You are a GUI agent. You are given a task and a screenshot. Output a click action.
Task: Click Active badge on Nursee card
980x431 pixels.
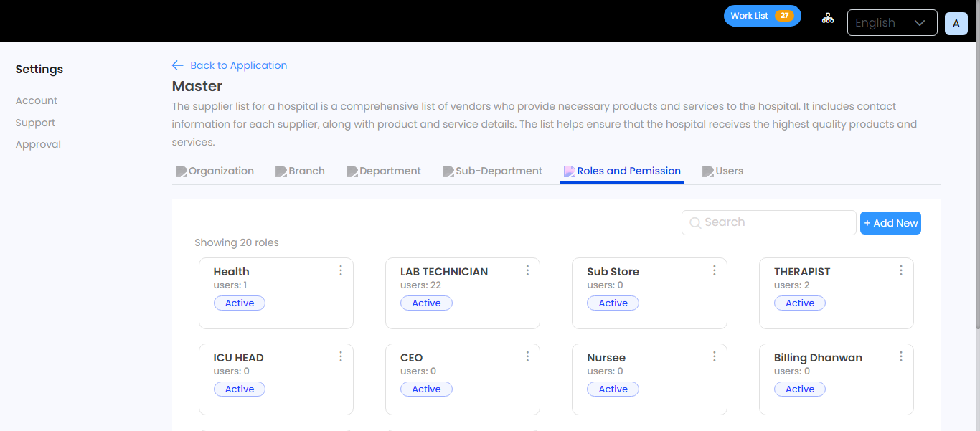(613, 389)
